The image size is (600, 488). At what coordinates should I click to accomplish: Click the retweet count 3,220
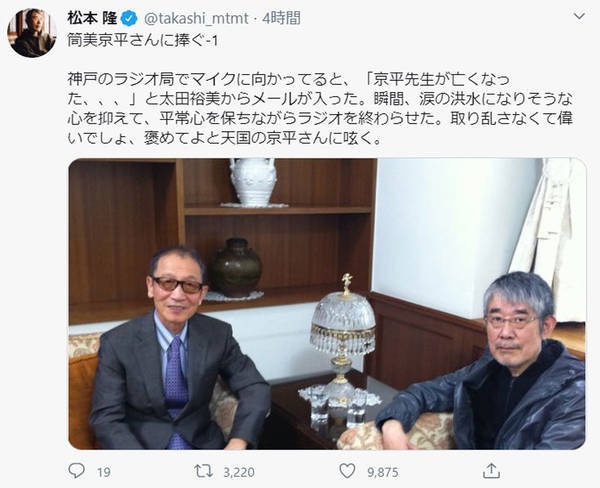pyautogui.click(x=239, y=472)
